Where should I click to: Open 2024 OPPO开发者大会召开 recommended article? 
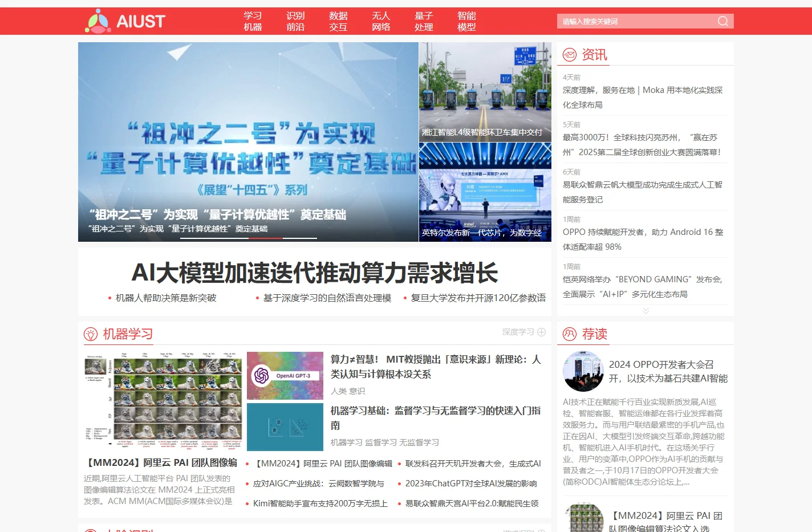point(668,371)
